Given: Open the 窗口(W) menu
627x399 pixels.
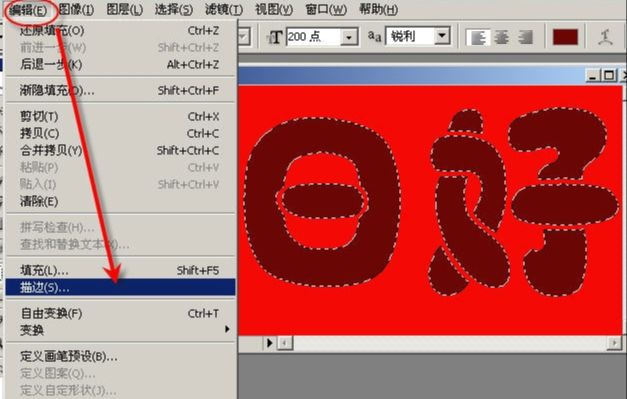Looking at the screenshot, I should [x=325, y=10].
